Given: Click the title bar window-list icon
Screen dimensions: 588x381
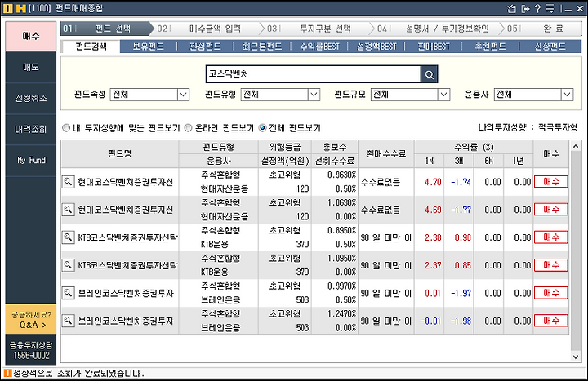Looking at the screenshot, I should [511, 8].
